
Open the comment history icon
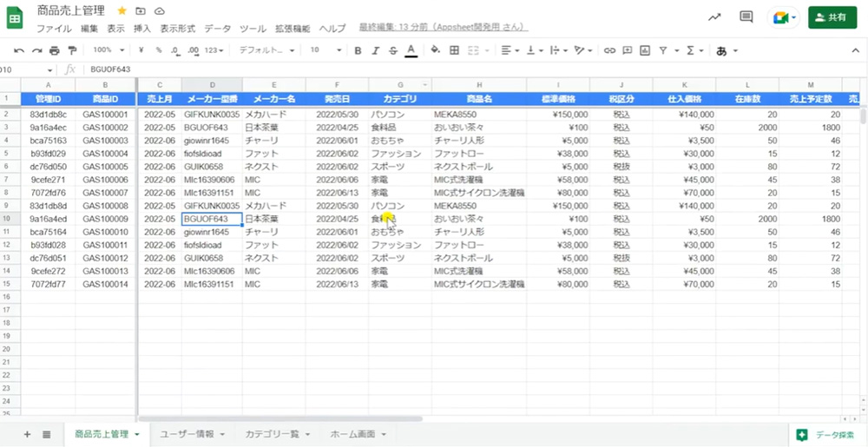pos(746,17)
